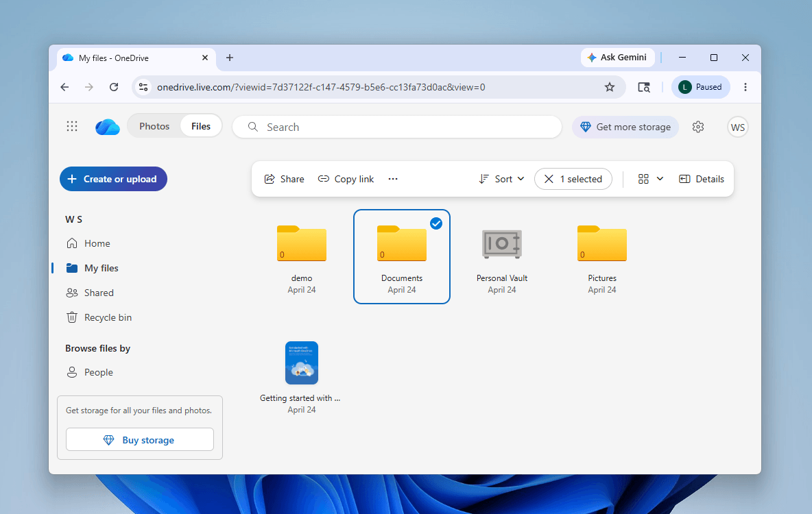Click the 'Personal Vault' label text

pos(502,278)
